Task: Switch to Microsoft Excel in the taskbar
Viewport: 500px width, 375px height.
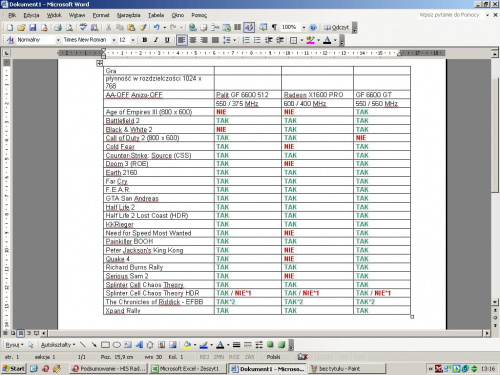Action: click(x=188, y=369)
